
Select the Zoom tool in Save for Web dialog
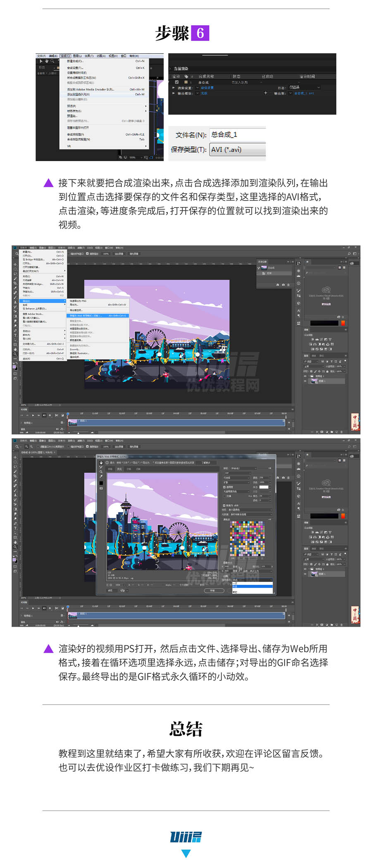click(x=101, y=472)
